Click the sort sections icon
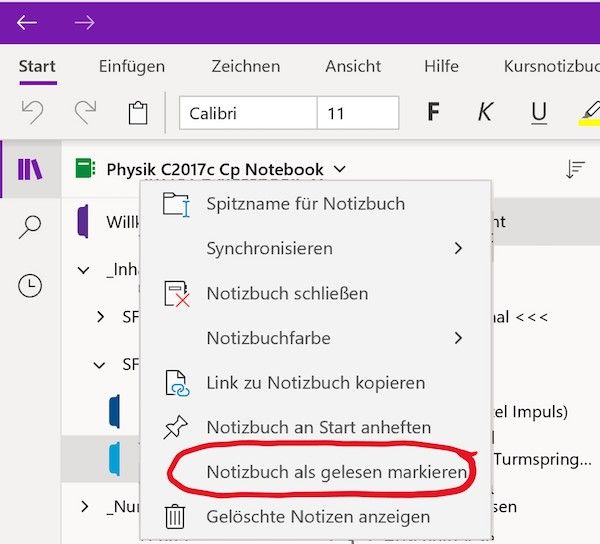The height and width of the screenshot is (544, 600). 575,170
